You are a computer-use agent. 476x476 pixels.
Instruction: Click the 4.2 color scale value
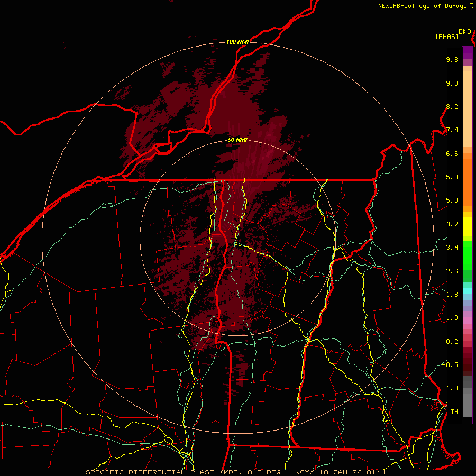452,224
